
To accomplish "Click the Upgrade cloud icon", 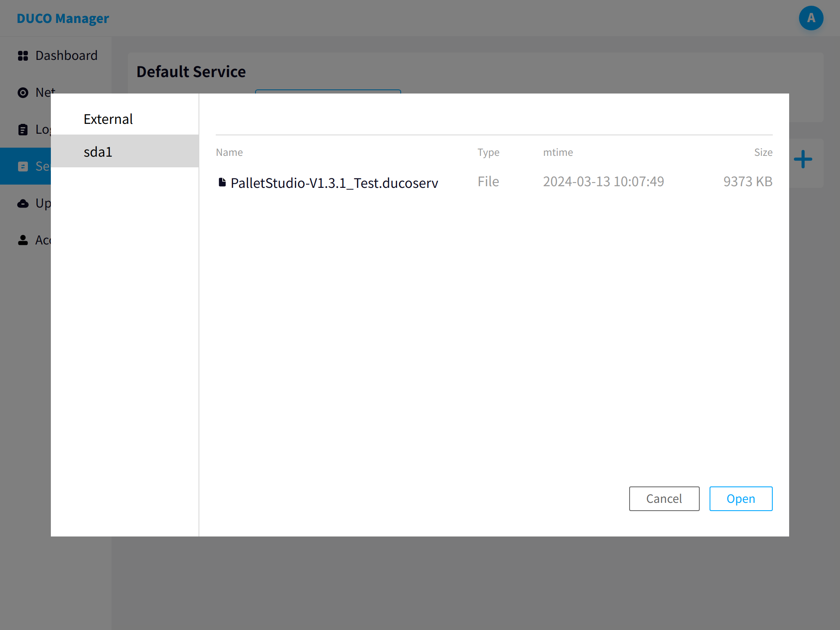I will (x=23, y=203).
